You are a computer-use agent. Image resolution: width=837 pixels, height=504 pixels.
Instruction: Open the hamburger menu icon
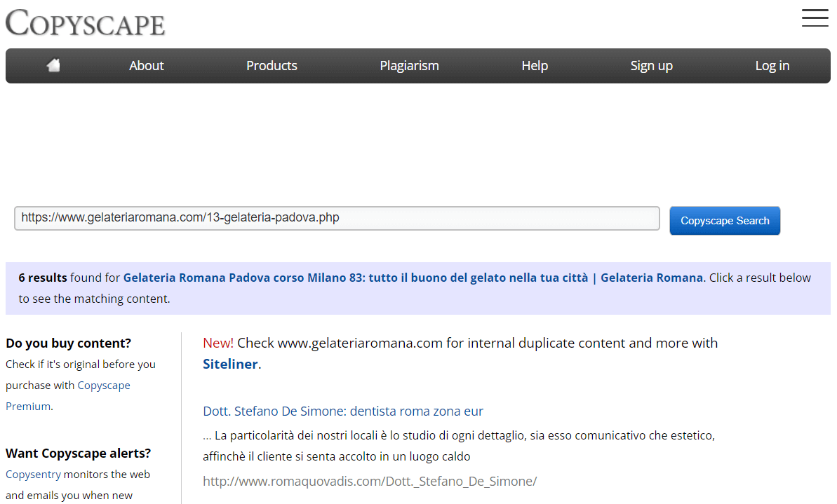[x=815, y=18]
